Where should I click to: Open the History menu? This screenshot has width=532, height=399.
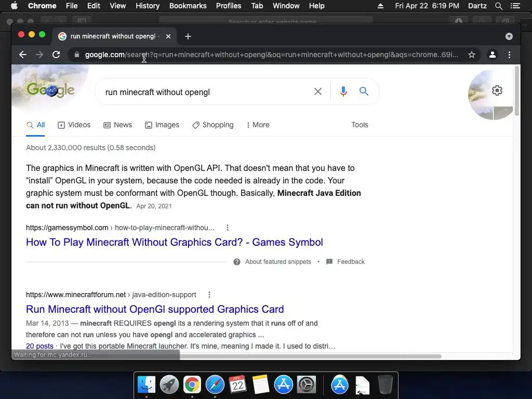(x=148, y=6)
